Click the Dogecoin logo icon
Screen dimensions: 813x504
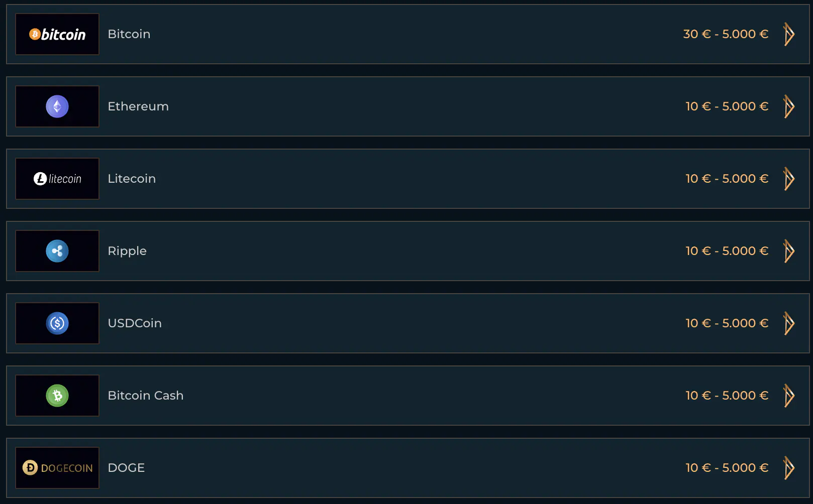tap(57, 468)
